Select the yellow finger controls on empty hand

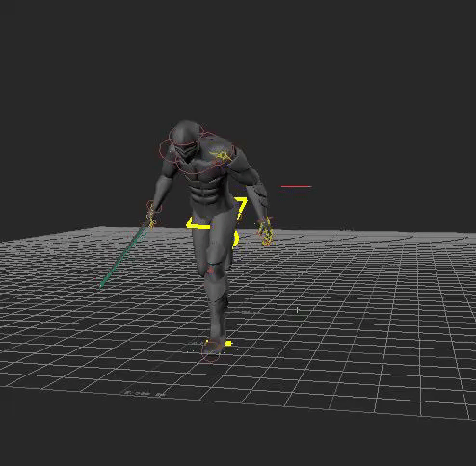265,231
